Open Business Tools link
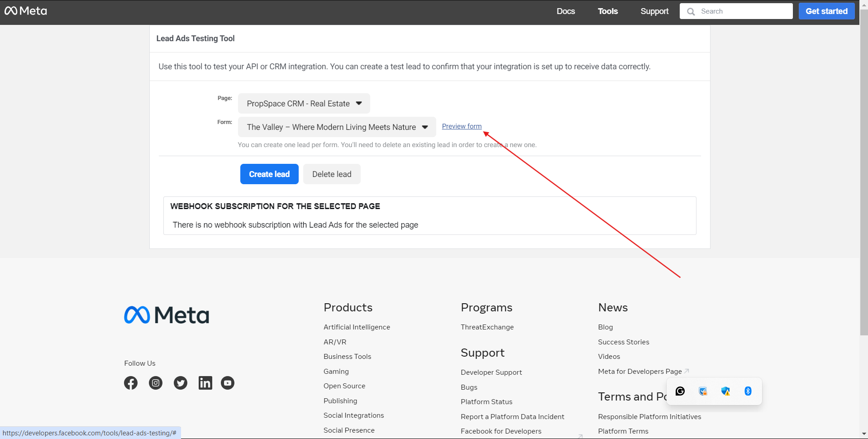 [x=347, y=357]
